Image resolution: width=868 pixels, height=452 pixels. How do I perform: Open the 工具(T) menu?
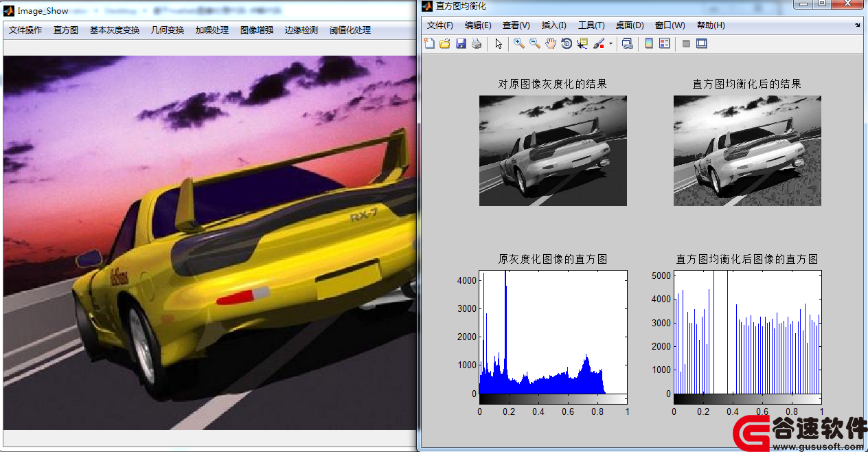tap(591, 25)
